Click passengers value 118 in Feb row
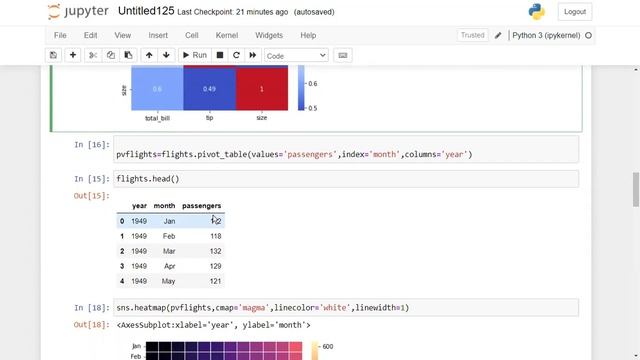This screenshot has width=640, height=360. coord(216,236)
